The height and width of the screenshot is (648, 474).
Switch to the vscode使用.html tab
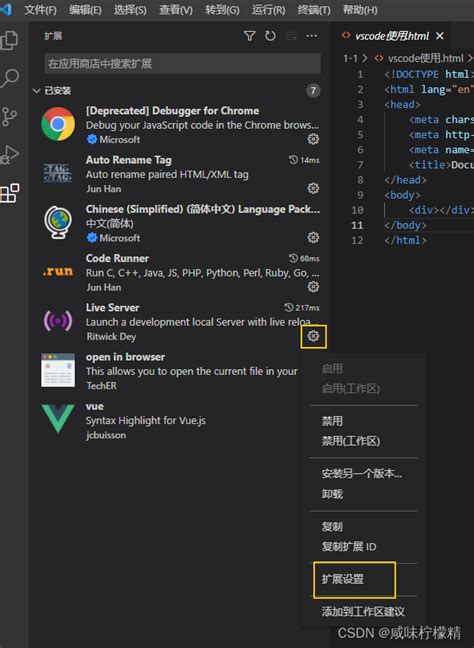point(392,36)
